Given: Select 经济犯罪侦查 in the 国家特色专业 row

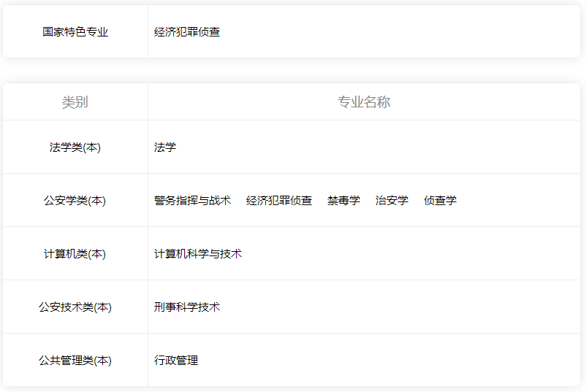Looking at the screenshot, I should point(187,31).
